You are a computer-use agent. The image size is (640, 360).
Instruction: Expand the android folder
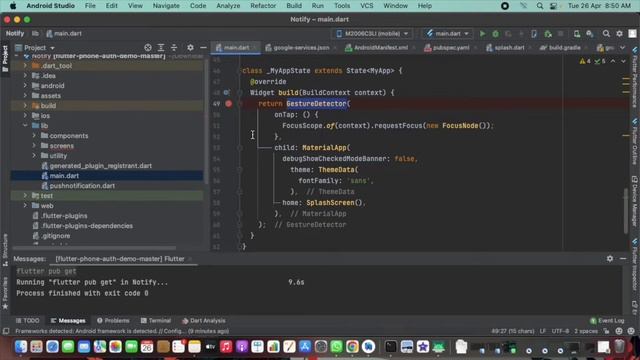tap(25, 86)
